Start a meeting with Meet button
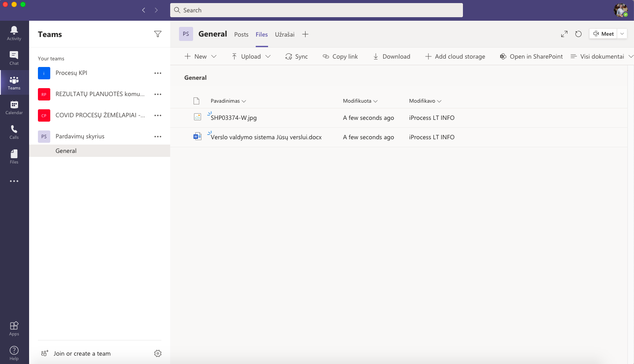The height and width of the screenshot is (364, 634). coord(604,34)
